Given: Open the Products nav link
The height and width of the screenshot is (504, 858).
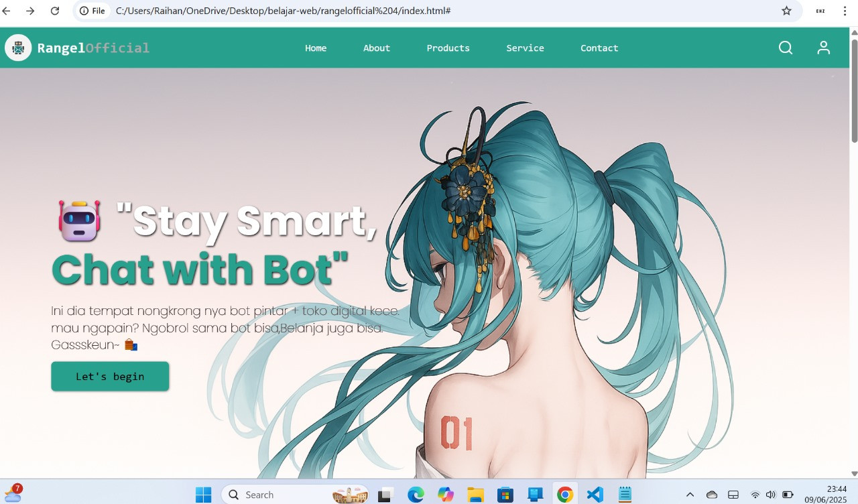Looking at the screenshot, I should pyautogui.click(x=448, y=48).
